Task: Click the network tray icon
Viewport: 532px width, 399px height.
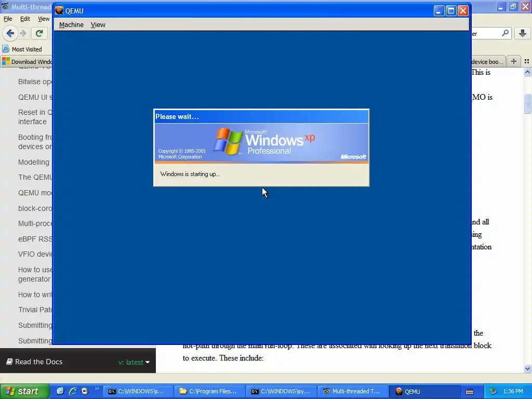Action: click(493, 391)
